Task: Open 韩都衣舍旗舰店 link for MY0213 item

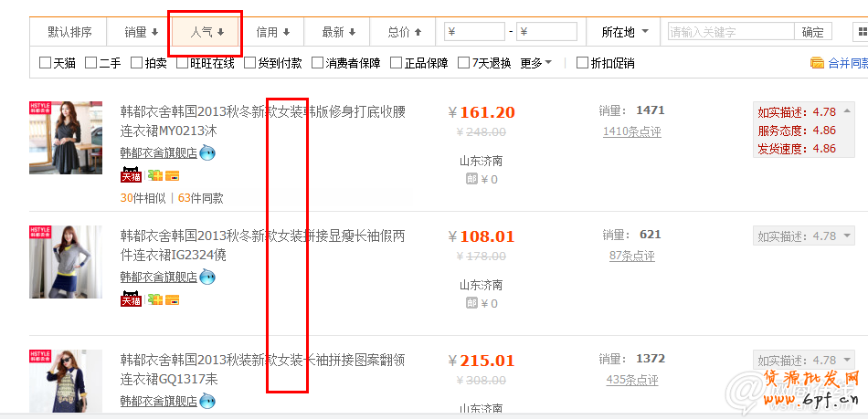Action: click(159, 152)
